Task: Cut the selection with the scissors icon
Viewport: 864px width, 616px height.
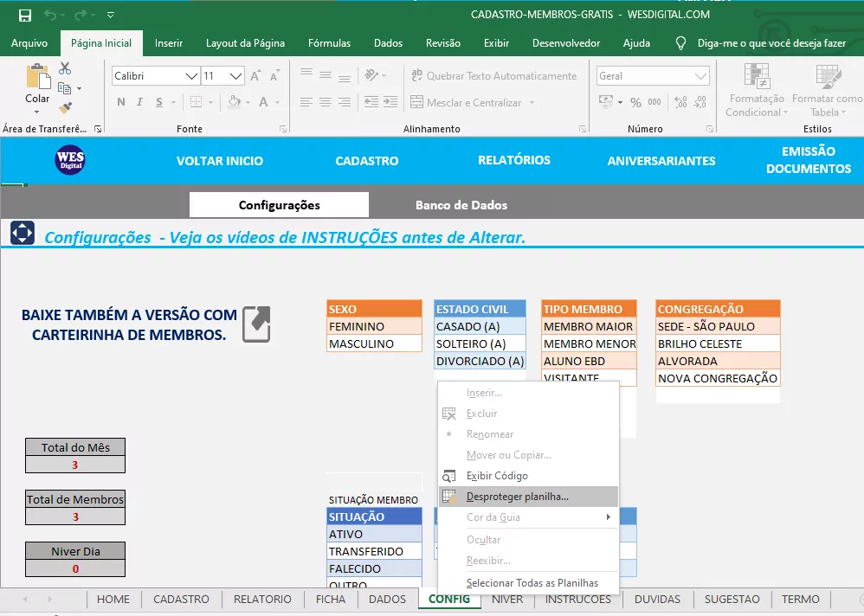Action: point(65,68)
